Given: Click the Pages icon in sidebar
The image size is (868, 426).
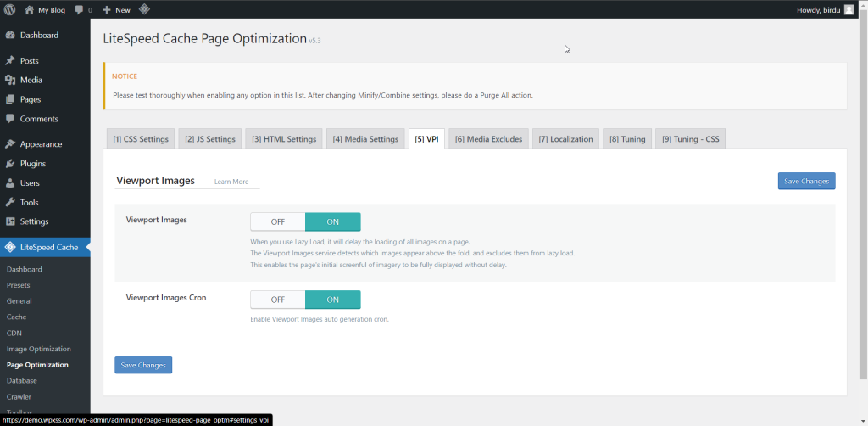Looking at the screenshot, I should tap(10, 99).
